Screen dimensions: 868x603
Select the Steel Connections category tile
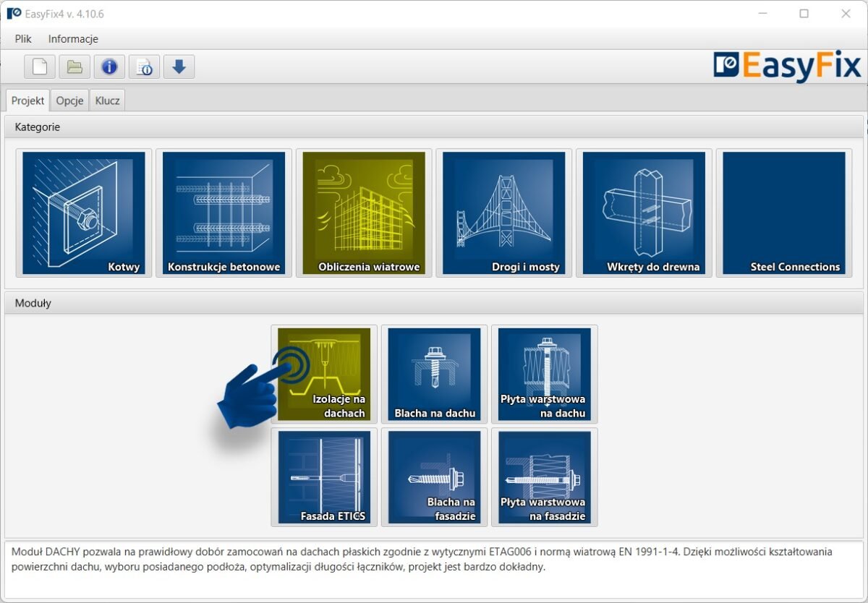(783, 213)
